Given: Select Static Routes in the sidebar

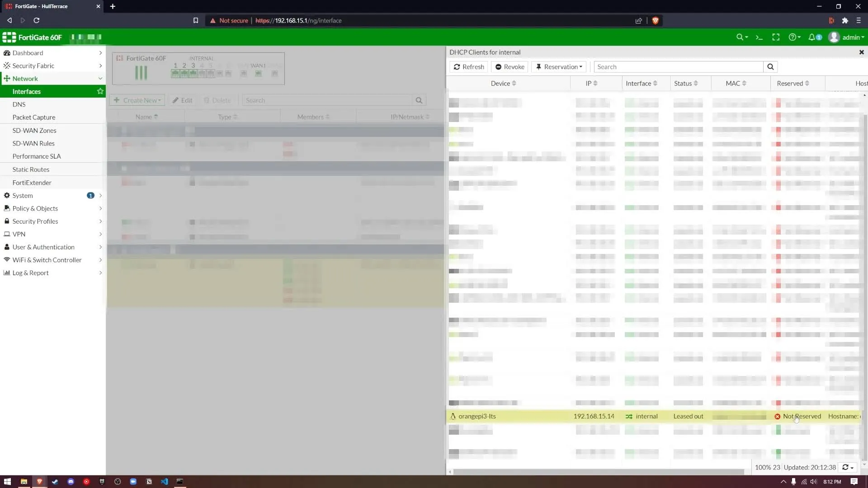Looking at the screenshot, I should tap(31, 169).
